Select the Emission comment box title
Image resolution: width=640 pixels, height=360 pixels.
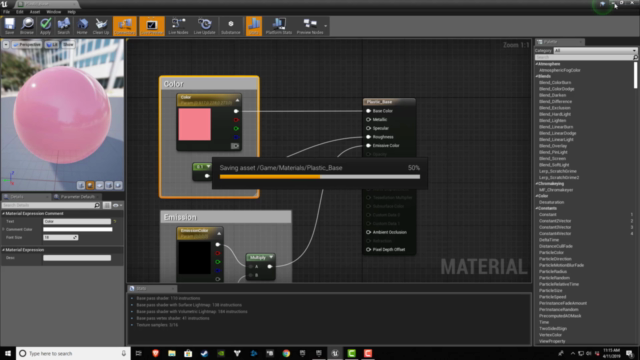click(x=180, y=217)
